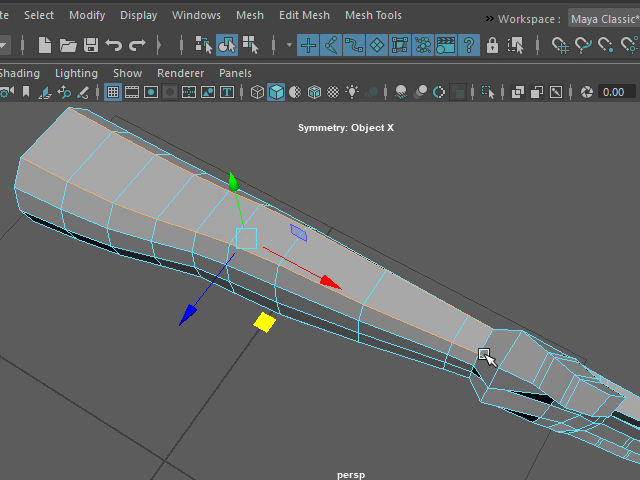Click the yellow manipulator plane handle
The width and height of the screenshot is (640, 480).
(x=264, y=322)
